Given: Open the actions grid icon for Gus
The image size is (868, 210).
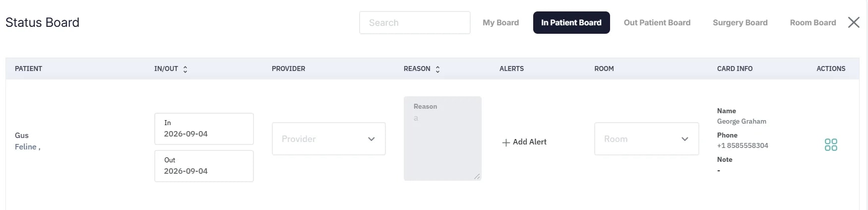Looking at the screenshot, I should pyautogui.click(x=831, y=144).
